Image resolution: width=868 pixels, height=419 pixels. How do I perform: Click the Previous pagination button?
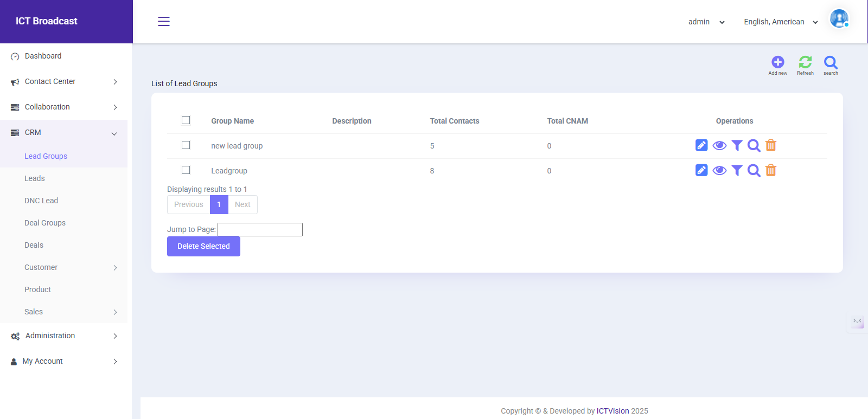click(x=189, y=204)
